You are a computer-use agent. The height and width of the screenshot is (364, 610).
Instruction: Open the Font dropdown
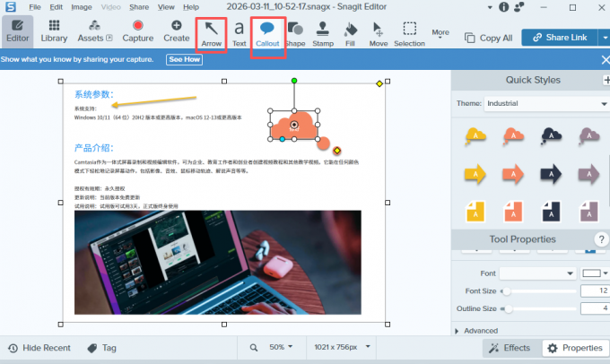(538, 273)
